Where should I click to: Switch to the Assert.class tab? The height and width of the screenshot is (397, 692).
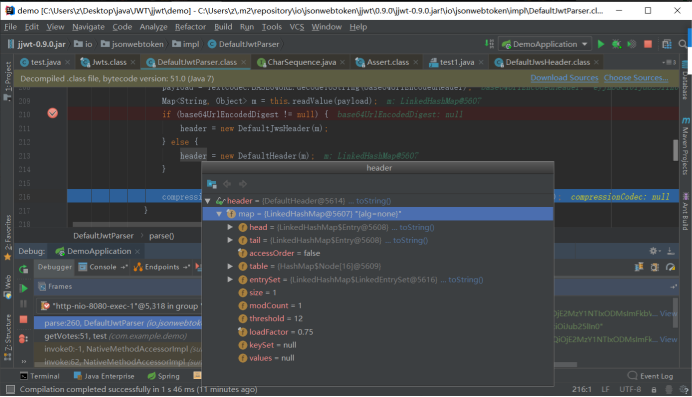(387, 62)
